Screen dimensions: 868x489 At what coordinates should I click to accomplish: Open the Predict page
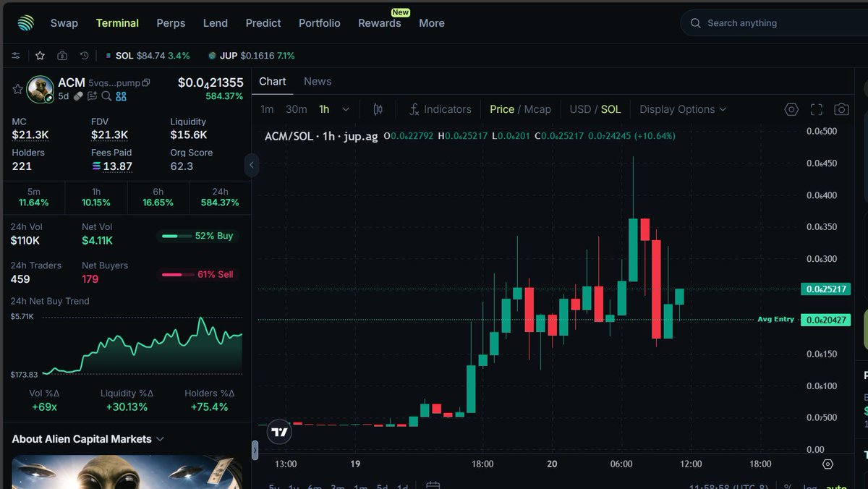(263, 23)
